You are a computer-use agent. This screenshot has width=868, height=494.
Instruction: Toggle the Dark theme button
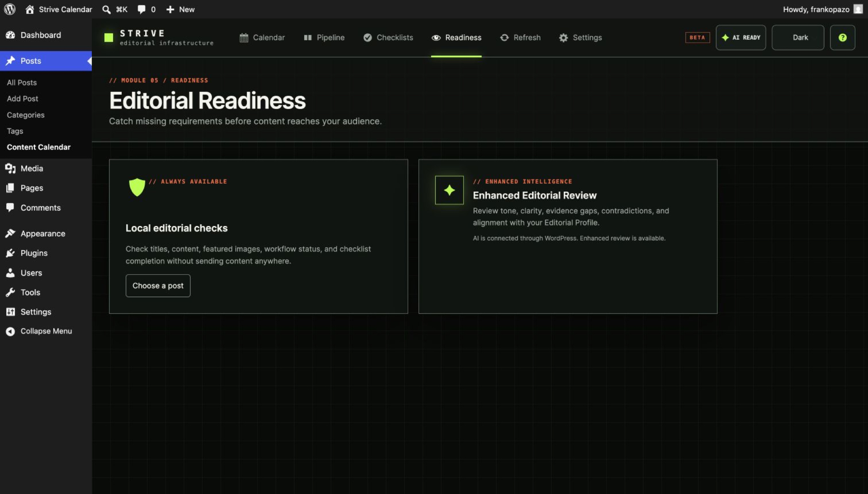[x=797, y=38]
